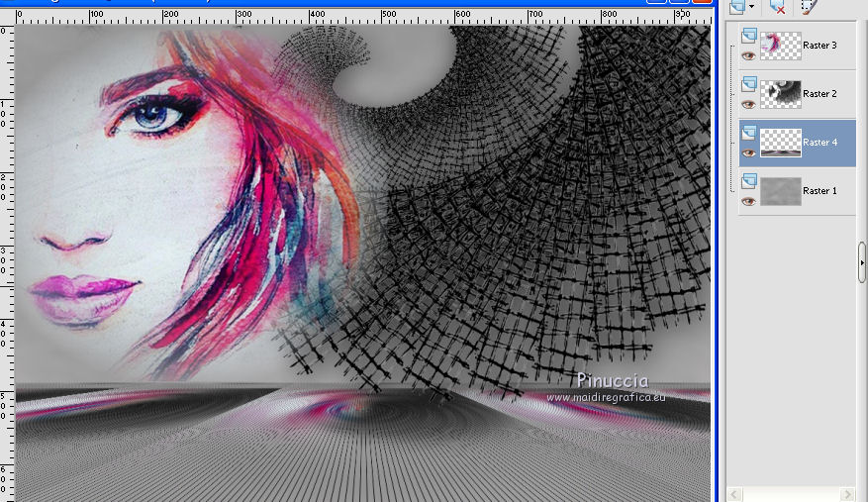Hide the Raster 3 layer
This screenshot has width=868, height=502.
(x=748, y=55)
